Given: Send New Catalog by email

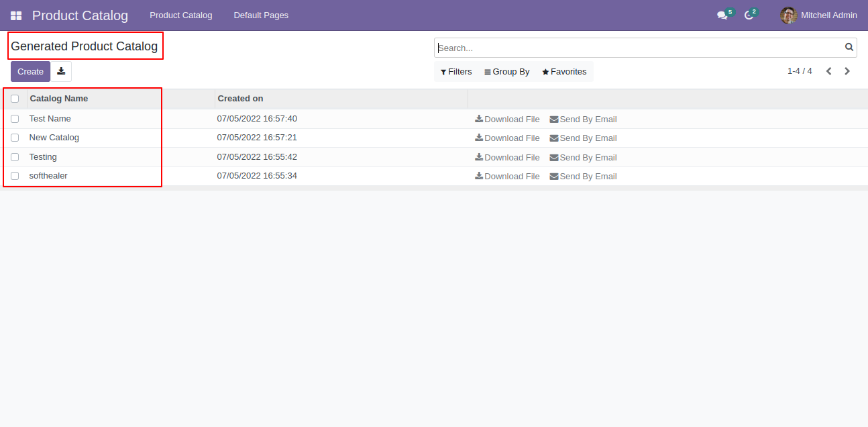Looking at the screenshot, I should point(583,138).
